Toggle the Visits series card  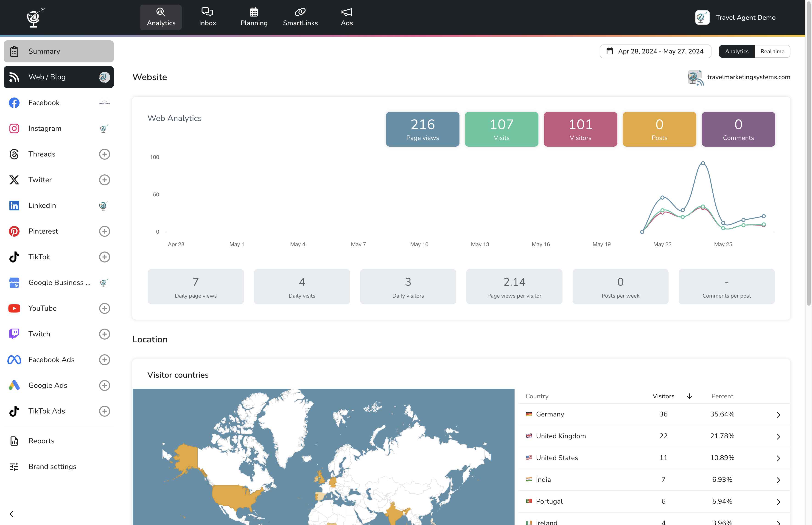pyautogui.click(x=501, y=129)
